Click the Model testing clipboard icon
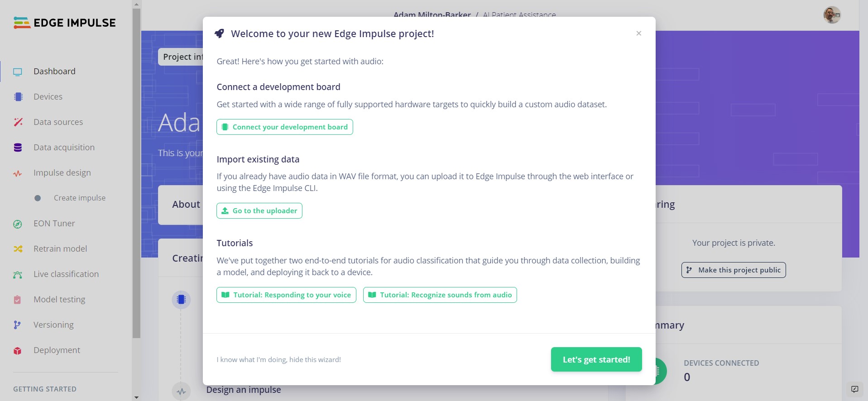Screen dimensions: 868x401 tap(17, 300)
